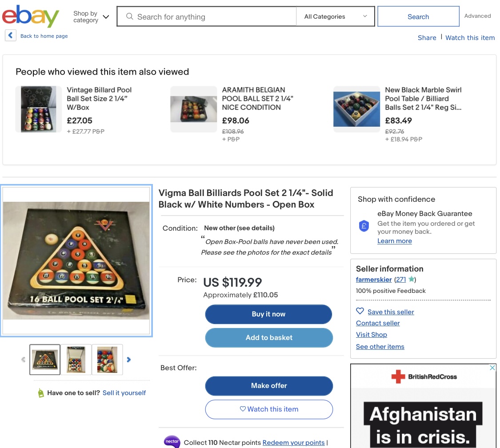Click Make offer button
Viewport: 500px width, 448px height.
(269, 386)
